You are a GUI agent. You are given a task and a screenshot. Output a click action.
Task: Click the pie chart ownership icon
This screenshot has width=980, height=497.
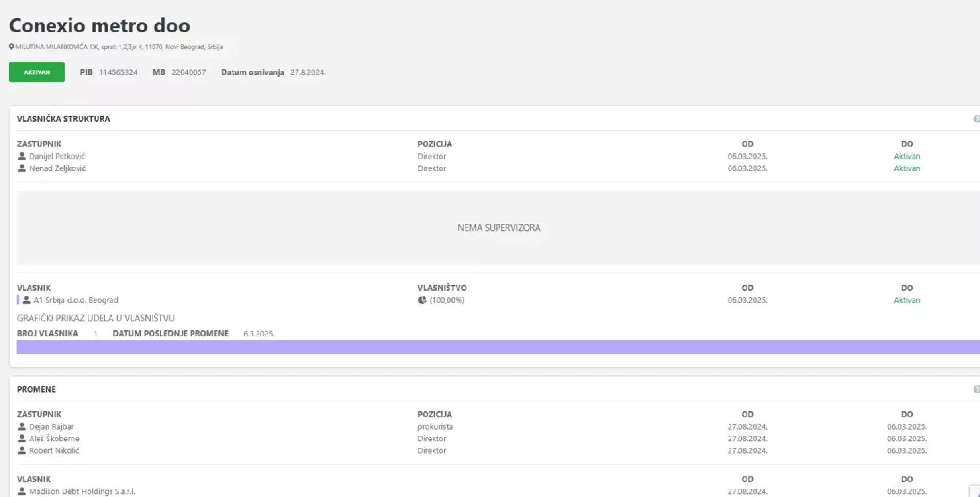click(x=422, y=300)
